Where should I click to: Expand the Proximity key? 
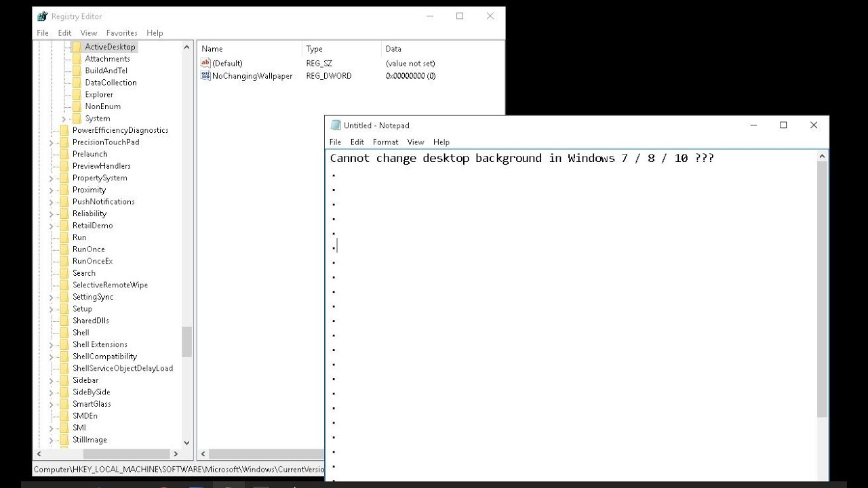[x=52, y=190]
